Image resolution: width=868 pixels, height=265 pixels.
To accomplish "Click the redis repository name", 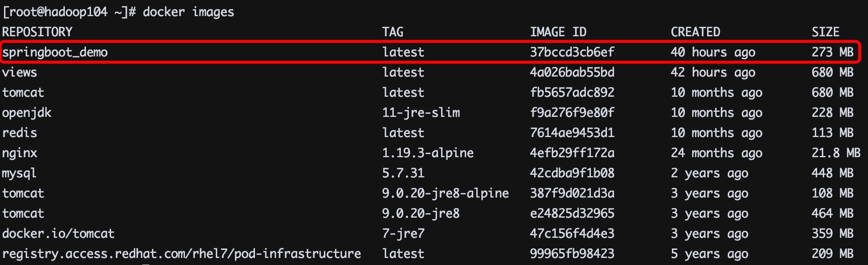I will pyautogui.click(x=20, y=133).
